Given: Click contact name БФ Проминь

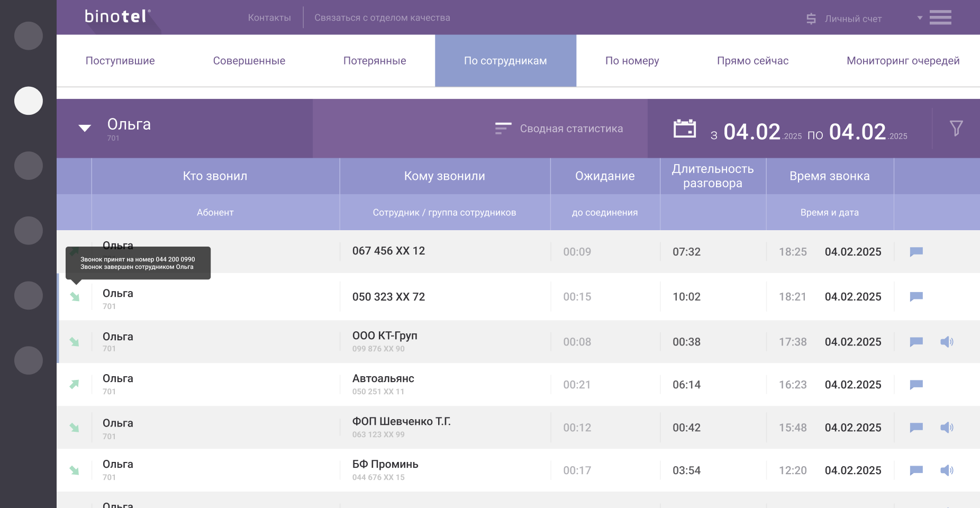Looking at the screenshot, I should (385, 464).
